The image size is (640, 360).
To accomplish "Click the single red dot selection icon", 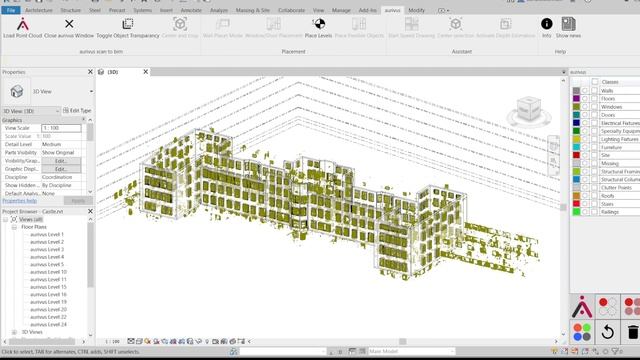I will (607, 307).
